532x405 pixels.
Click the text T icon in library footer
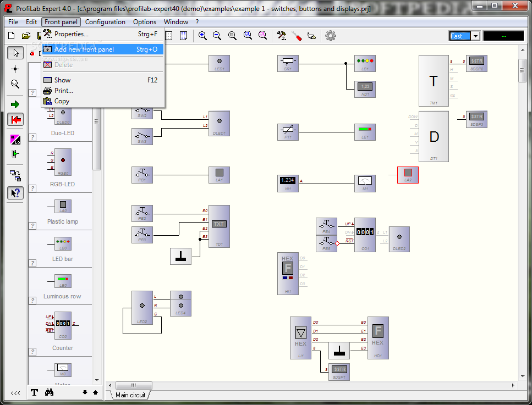(34, 392)
